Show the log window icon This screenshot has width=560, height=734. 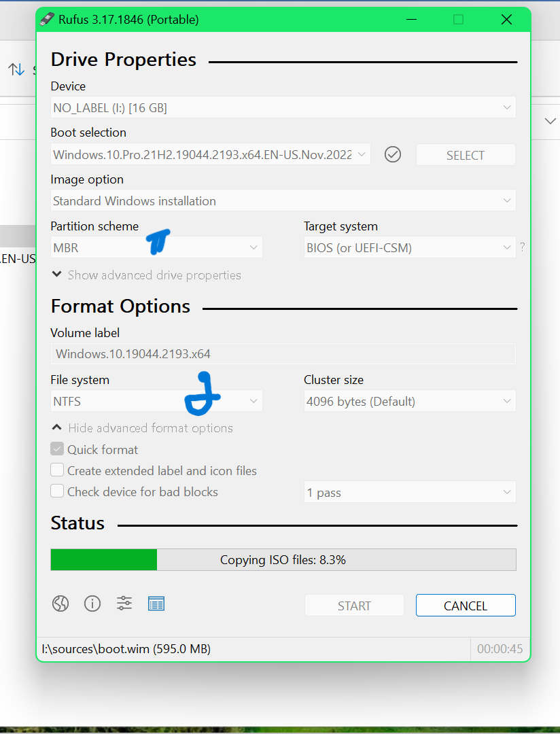tap(156, 604)
